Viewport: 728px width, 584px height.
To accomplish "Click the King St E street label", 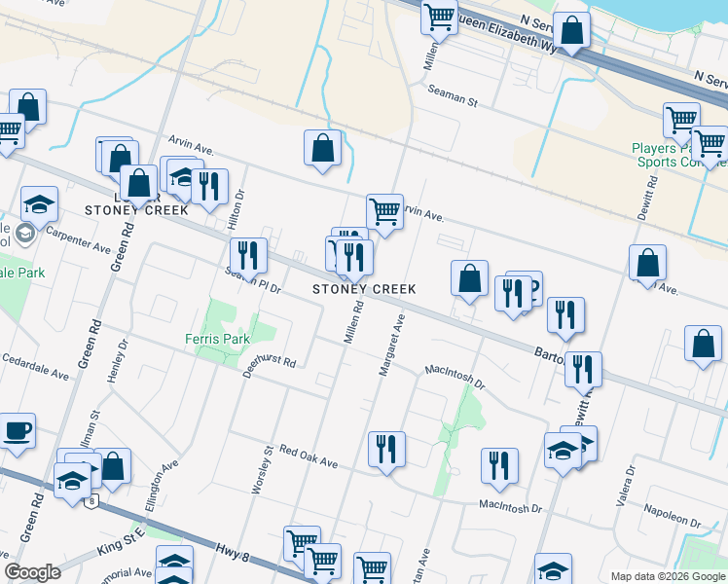I will [x=121, y=543].
